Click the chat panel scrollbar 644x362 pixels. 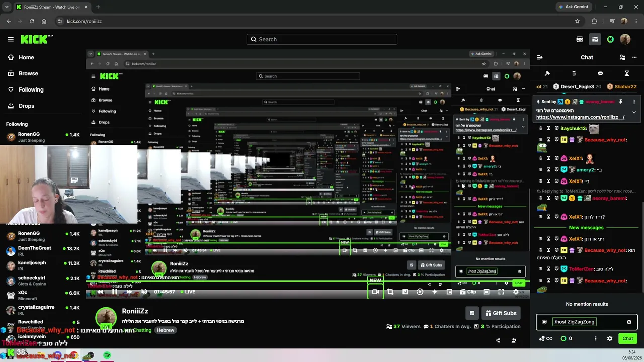pos(642,246)
